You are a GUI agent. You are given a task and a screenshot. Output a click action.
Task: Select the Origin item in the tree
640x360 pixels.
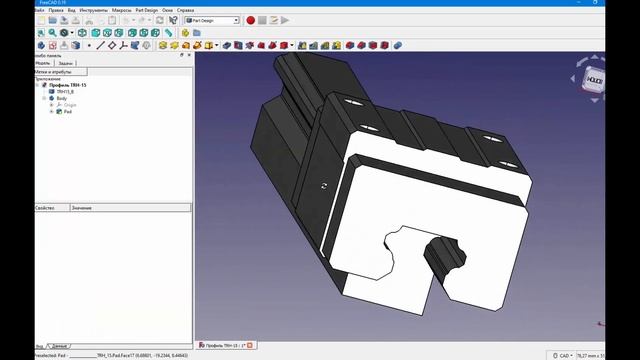point(70,105)
